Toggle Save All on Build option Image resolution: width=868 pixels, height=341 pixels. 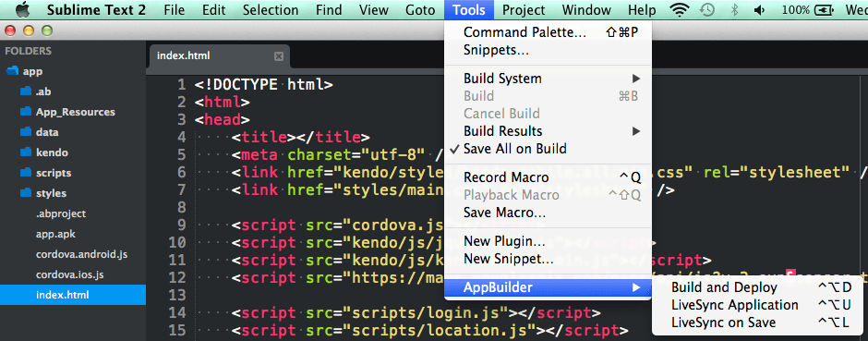548,149
